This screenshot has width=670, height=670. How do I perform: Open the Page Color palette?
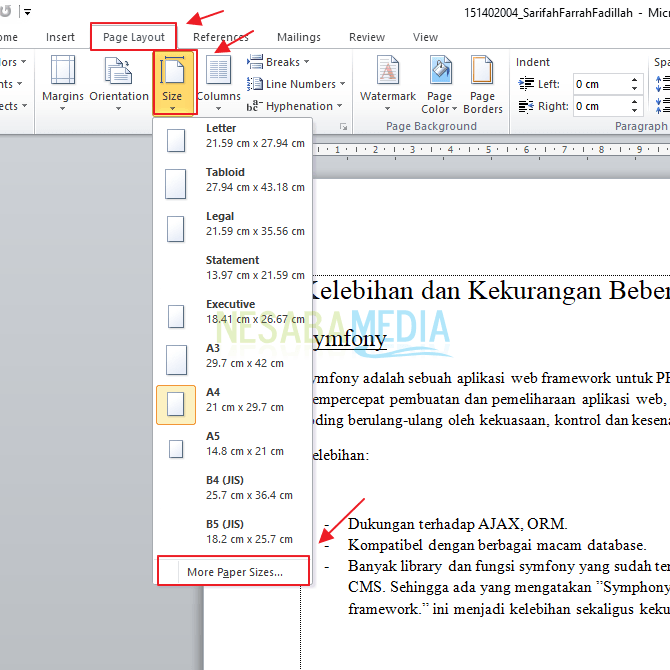point(439,84)
